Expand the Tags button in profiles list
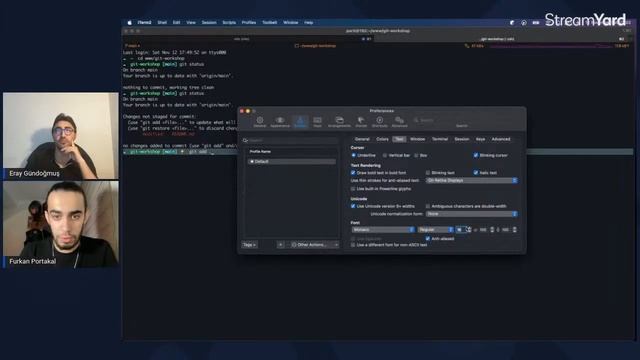 point(249,245)
